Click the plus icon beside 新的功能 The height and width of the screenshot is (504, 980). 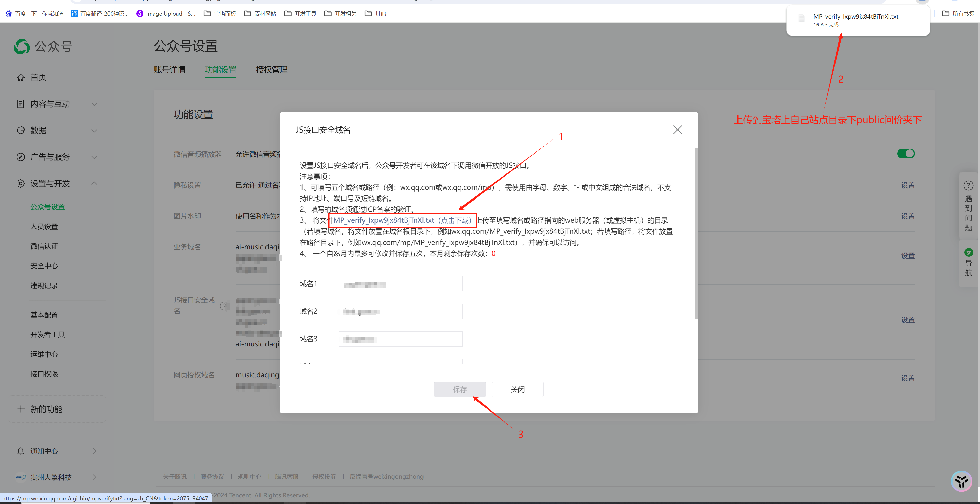pyautogui.click(x=20, y=409)
